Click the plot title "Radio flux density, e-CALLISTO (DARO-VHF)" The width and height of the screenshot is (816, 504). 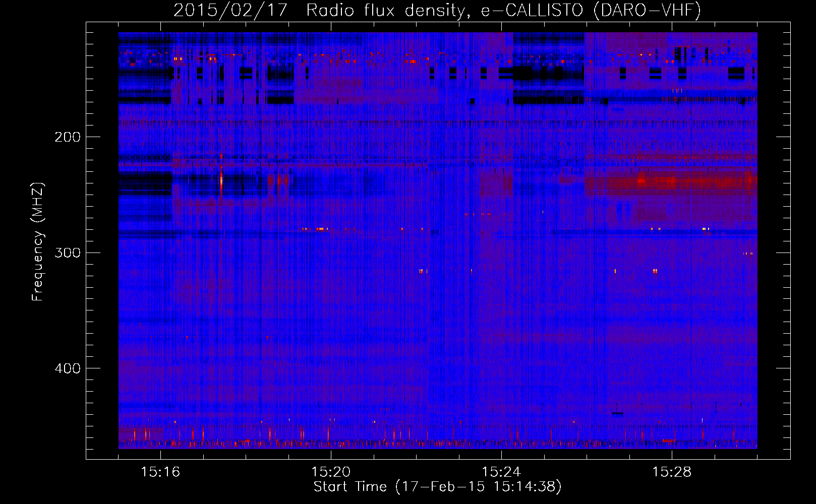pyautogui.click(x=503, y=10)
